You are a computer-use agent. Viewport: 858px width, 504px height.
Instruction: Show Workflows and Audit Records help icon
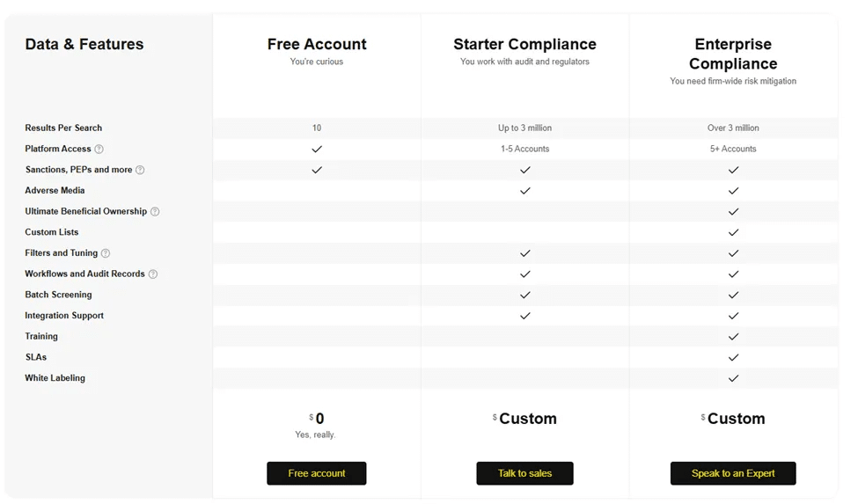[153, 274]
